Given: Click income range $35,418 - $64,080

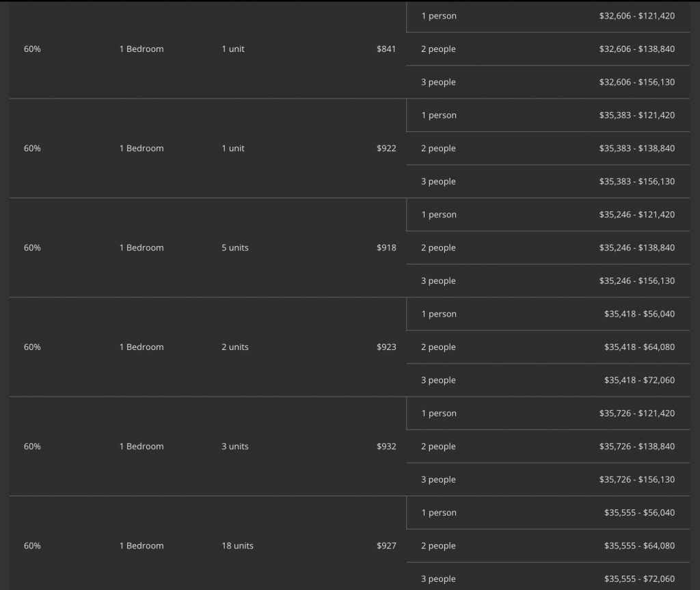Looking at the screenshot, I should [x=639, y=347].
